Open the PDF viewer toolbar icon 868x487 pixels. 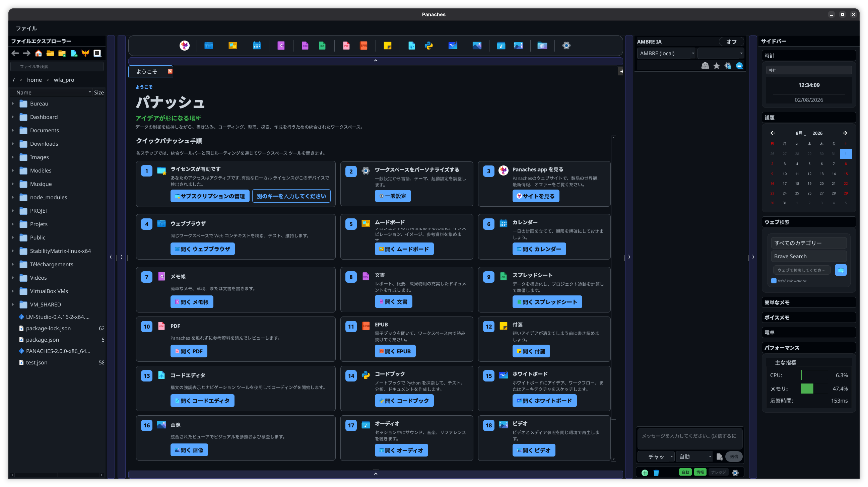[346, 46]
